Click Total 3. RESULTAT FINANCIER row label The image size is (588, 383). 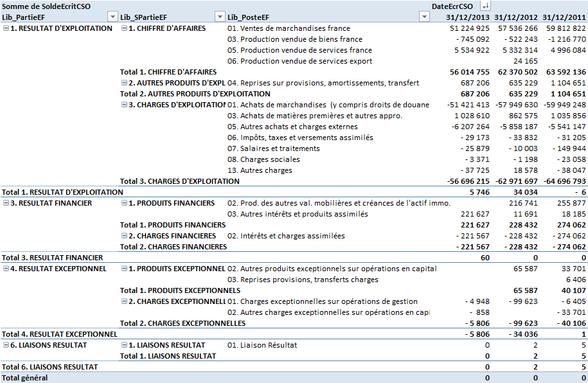click(52, 258)
